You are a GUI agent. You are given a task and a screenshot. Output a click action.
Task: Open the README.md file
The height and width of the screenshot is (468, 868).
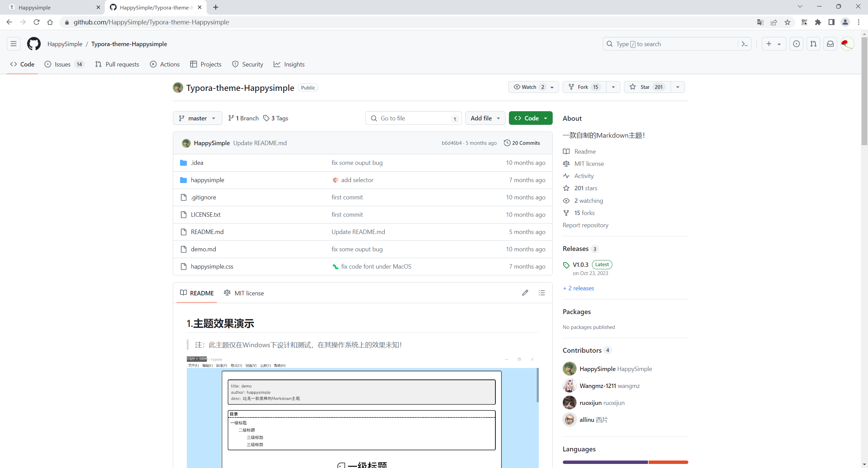click(x=207, y=232)
